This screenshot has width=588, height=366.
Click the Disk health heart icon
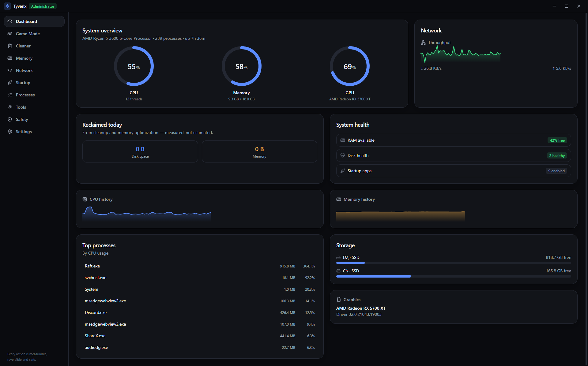coord(343,155)
